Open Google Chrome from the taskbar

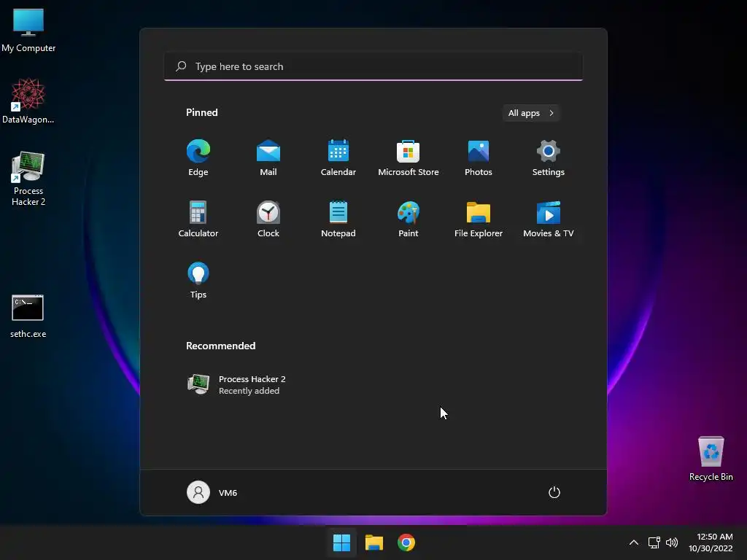(x=406, y=542)
